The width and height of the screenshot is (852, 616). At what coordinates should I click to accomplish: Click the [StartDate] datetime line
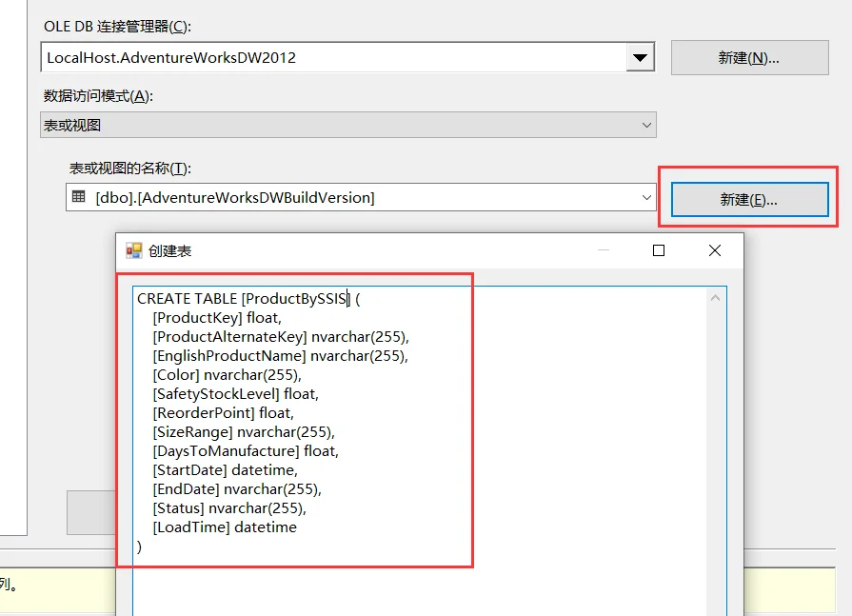[x=226, y=470]
